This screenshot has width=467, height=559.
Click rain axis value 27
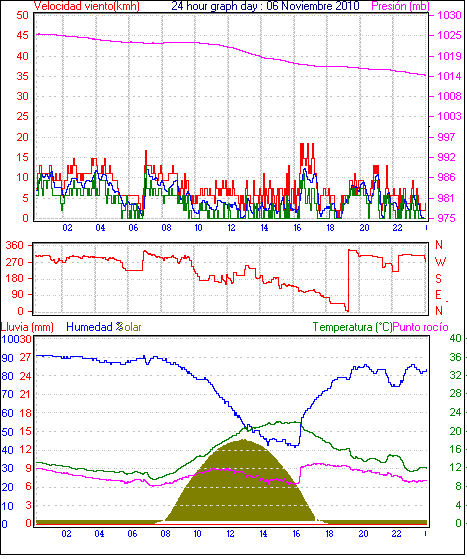pos(25,358)
